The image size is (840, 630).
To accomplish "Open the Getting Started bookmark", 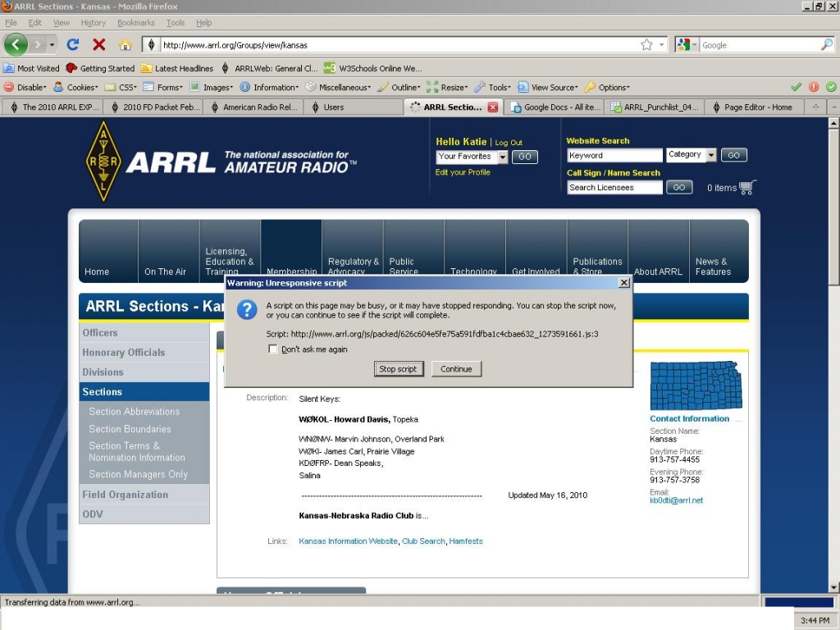I will (100, 68).
